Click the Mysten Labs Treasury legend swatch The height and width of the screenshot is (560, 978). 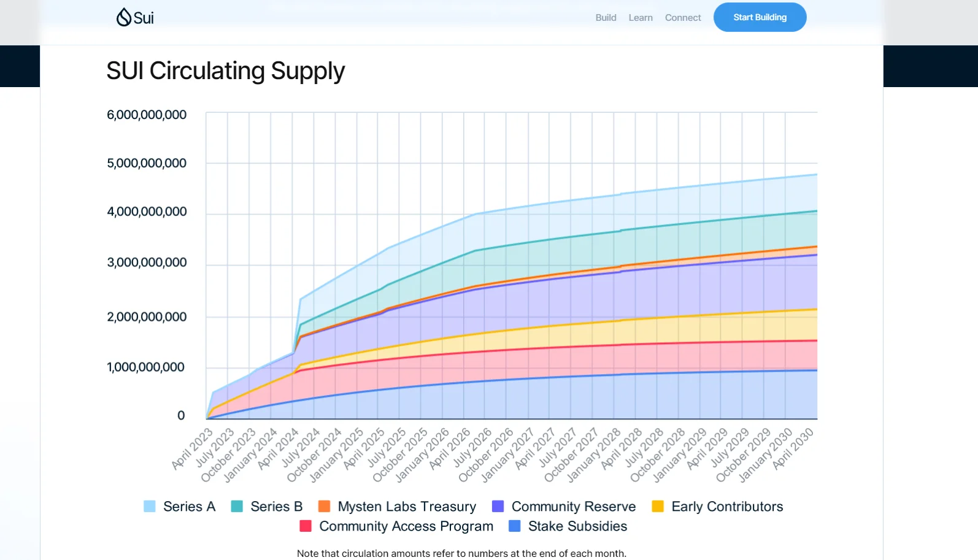(x=324, y=506)
